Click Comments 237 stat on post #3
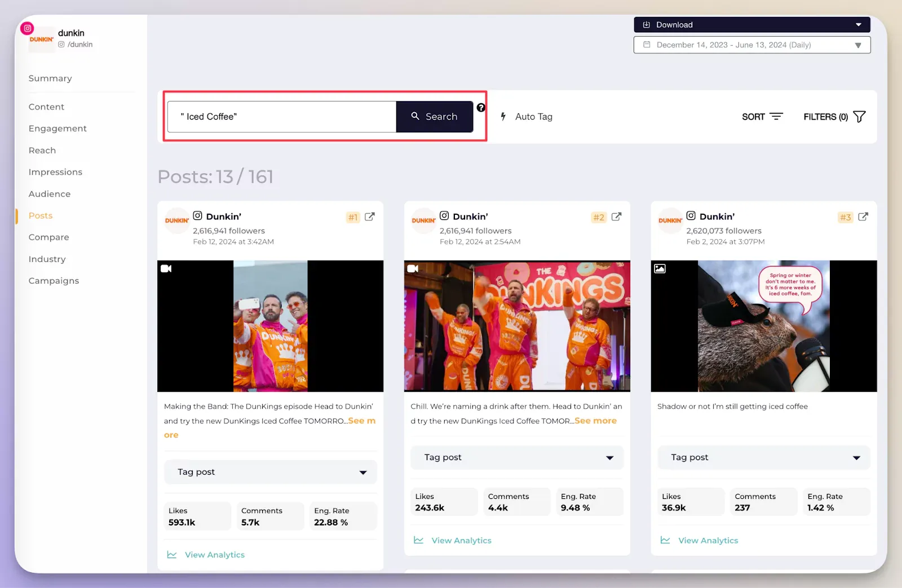Image resolution: width=902 pixels, height=588 pixels. pos(764,502)
